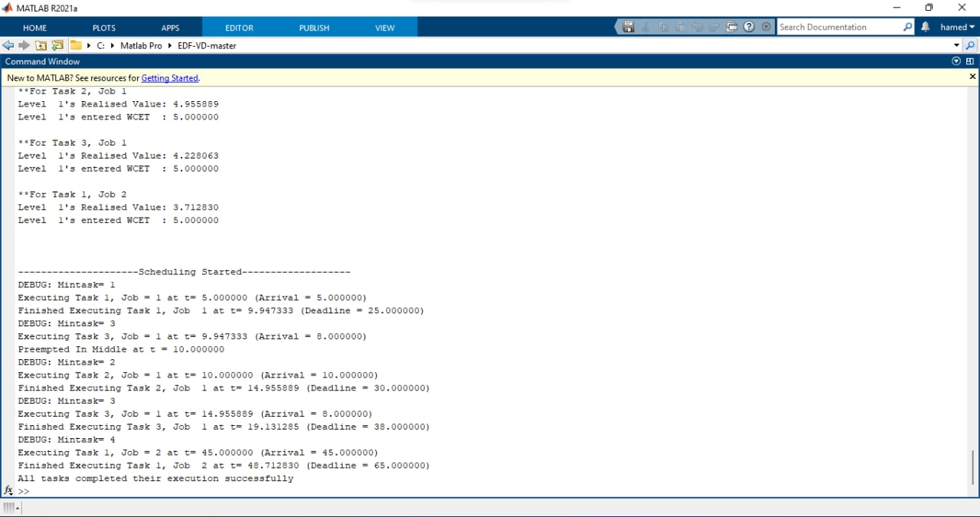Open the Command Window actions dropdown
980x517 pixels.
tap(955, 61)
